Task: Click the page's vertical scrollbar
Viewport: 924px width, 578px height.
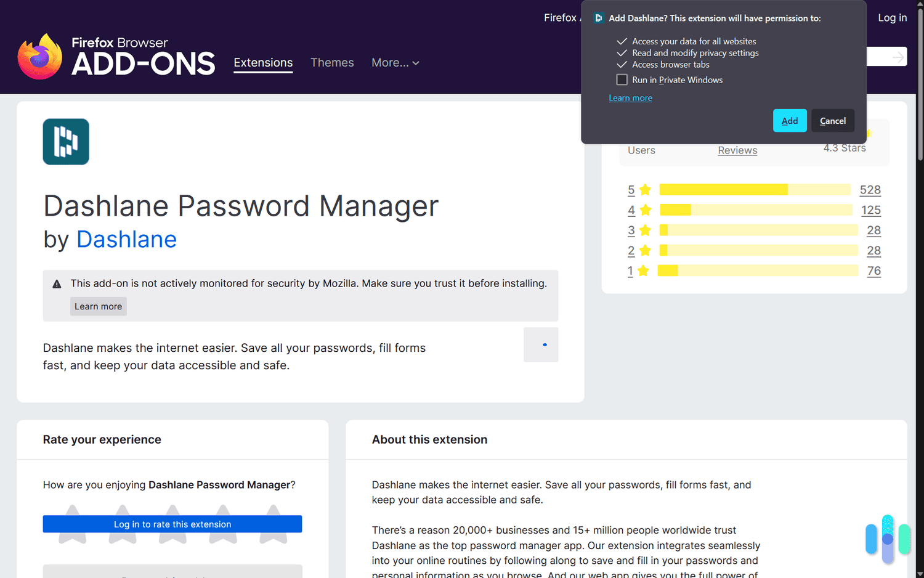Action: point(920,86)
